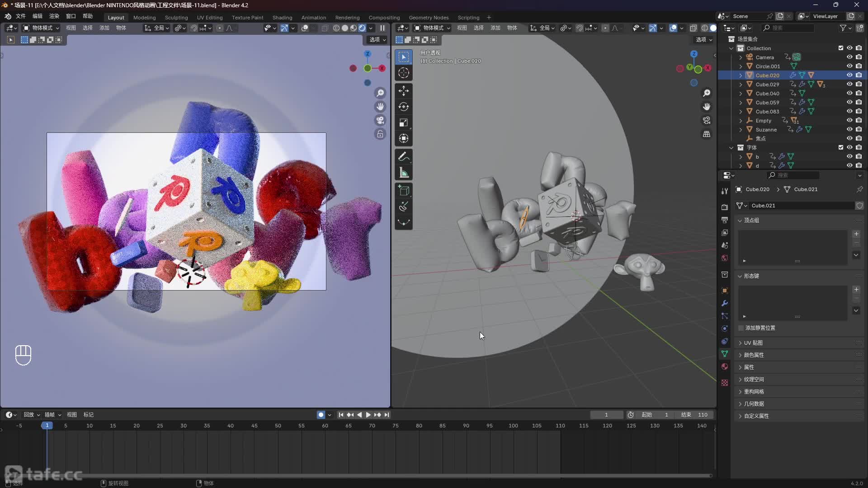Click the lock camera icon in left viewport

click(x=380, y=134)
